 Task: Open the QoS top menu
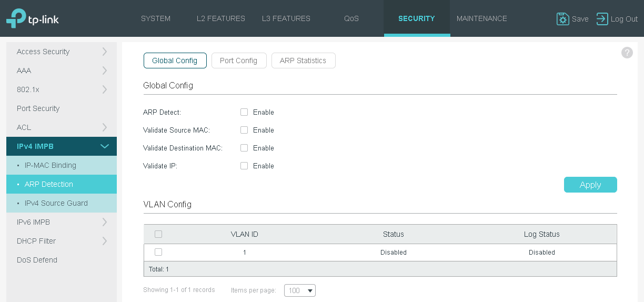(351, 18)
